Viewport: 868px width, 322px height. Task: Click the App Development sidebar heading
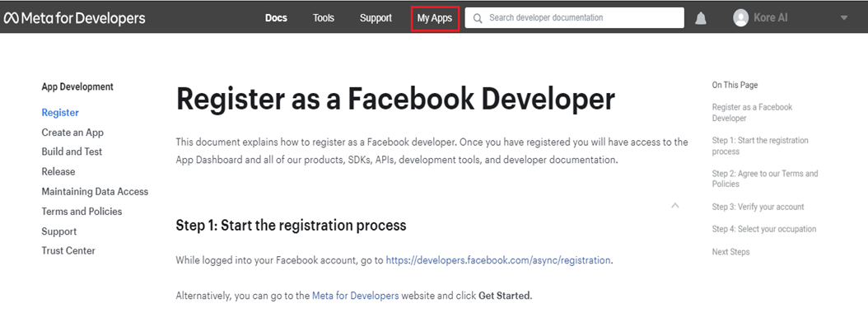pos(77,86)
